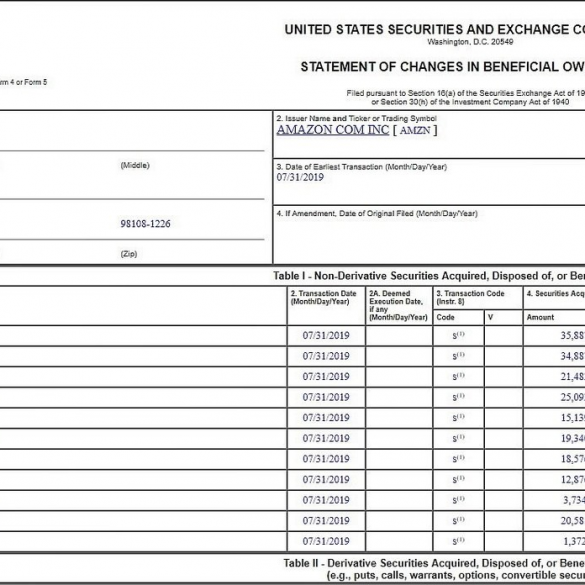Viewport: 585px width, 585px height.
Task: Click the 07/31/2019 date in the 18,57 amount row
Action: coord(326,459)
